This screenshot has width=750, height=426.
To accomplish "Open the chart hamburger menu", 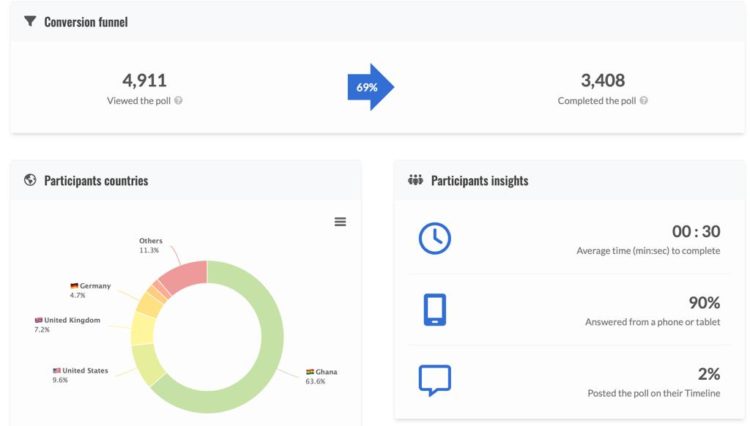I will (x=340, y=222).
